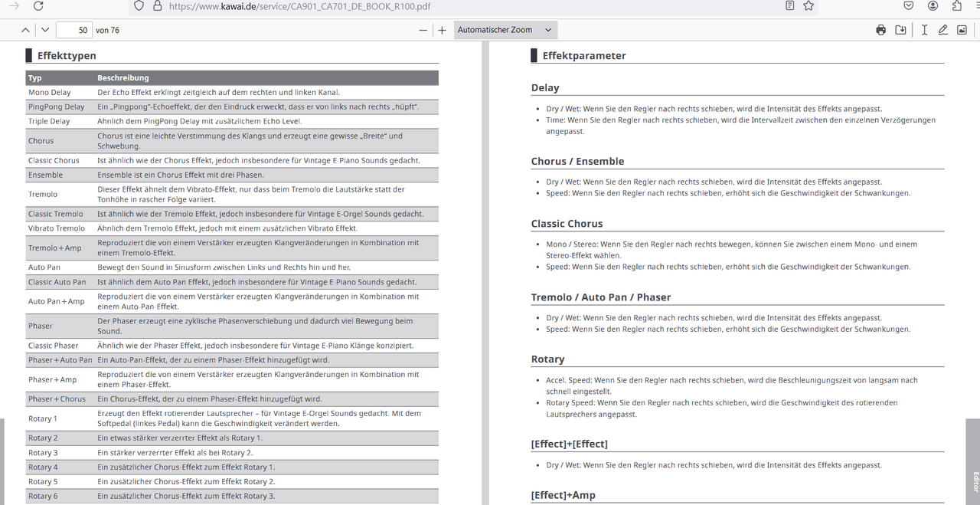Image resolution: width=980 pixels, height=505 pixels.
Task: Select the Phaser+Auto Pan table cell
Action: (x=60, y=360)
